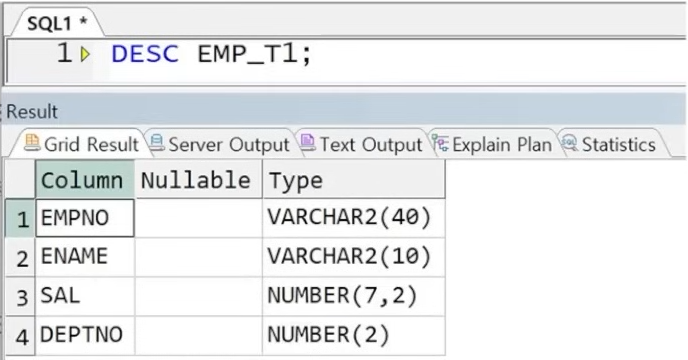
Task: Switch to Text Output tab
Action: 361,144
